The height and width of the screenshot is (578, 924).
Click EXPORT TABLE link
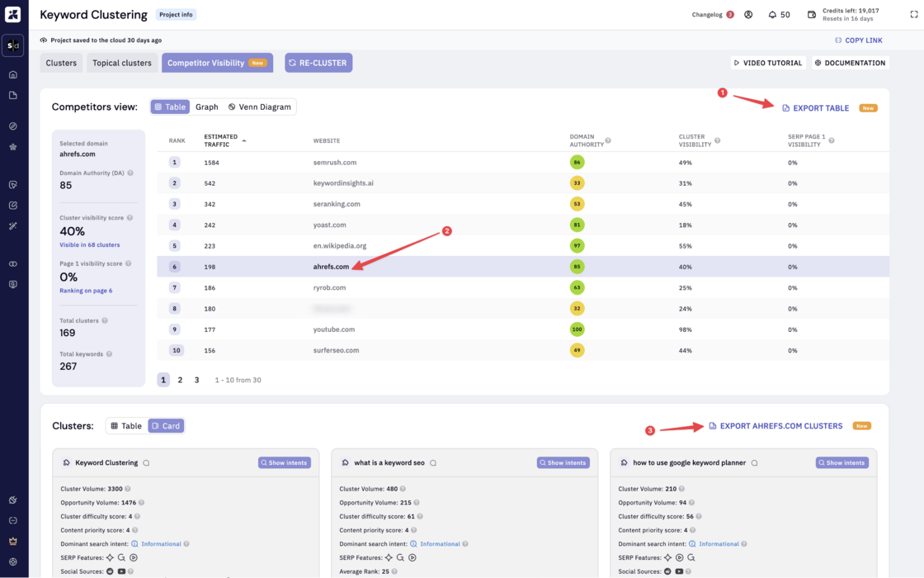pyautogui.click(x=815, y=108)
